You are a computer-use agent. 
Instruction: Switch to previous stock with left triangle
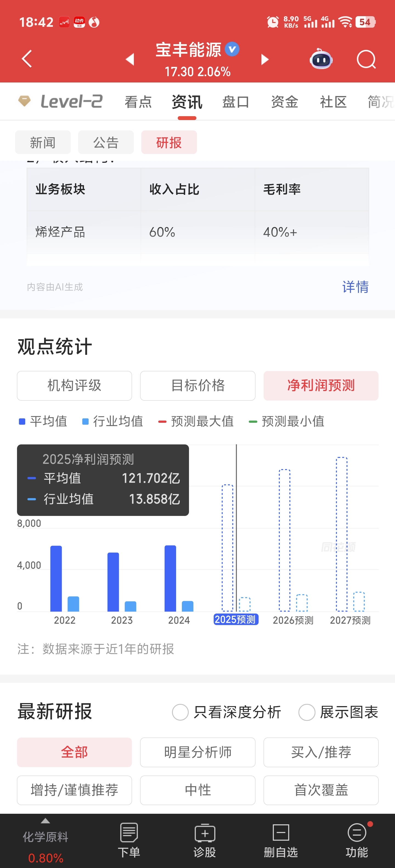[130, 59]
